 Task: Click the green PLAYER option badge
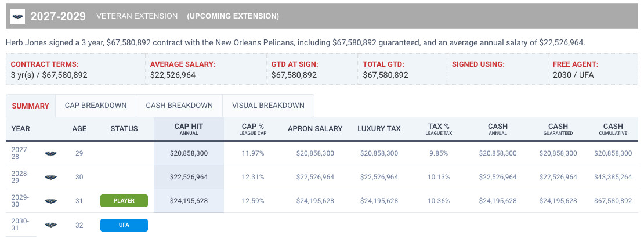click(x=124, y=201)
